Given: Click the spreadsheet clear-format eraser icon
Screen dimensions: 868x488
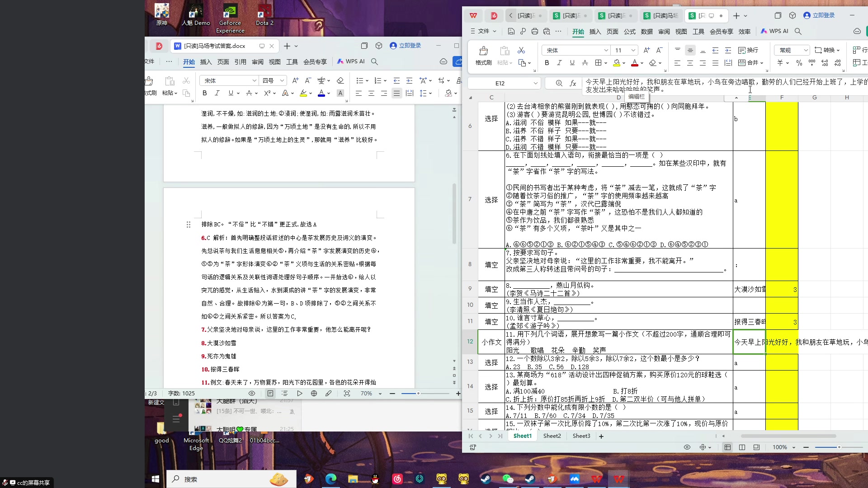Looking at the screenshot, I should click(x=652, y=63).
